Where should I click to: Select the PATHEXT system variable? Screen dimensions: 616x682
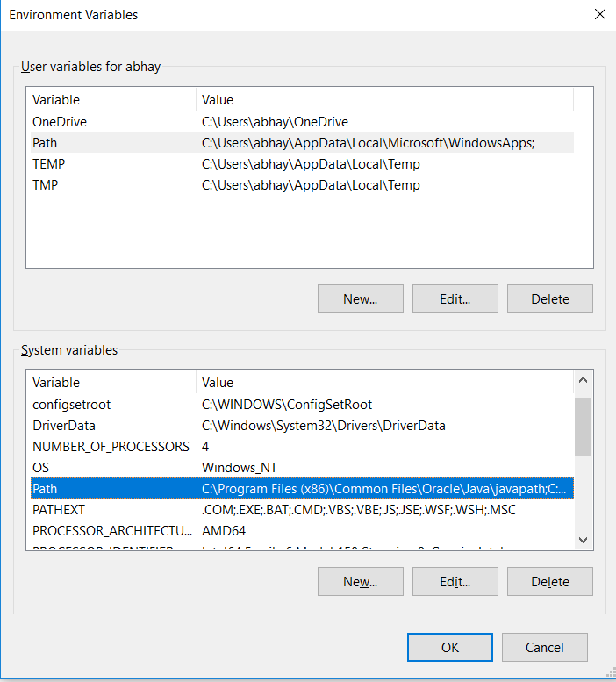coord(302,510)
